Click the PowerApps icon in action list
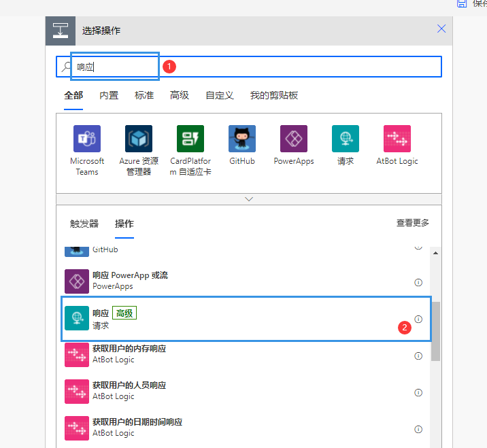 (77, 281)
